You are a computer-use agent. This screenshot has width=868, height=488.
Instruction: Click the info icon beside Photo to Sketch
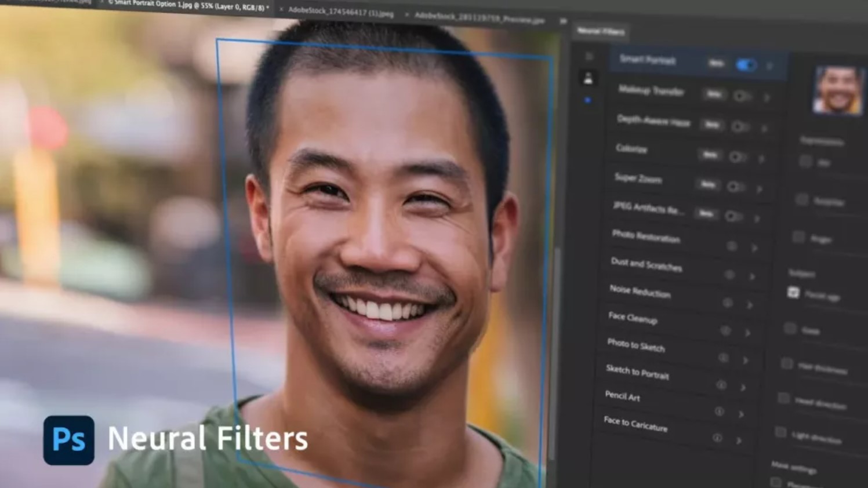[x=723, y=358]
